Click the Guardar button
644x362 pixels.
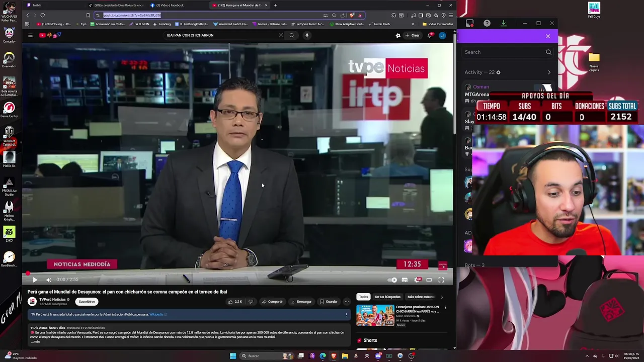pos(328,302)
